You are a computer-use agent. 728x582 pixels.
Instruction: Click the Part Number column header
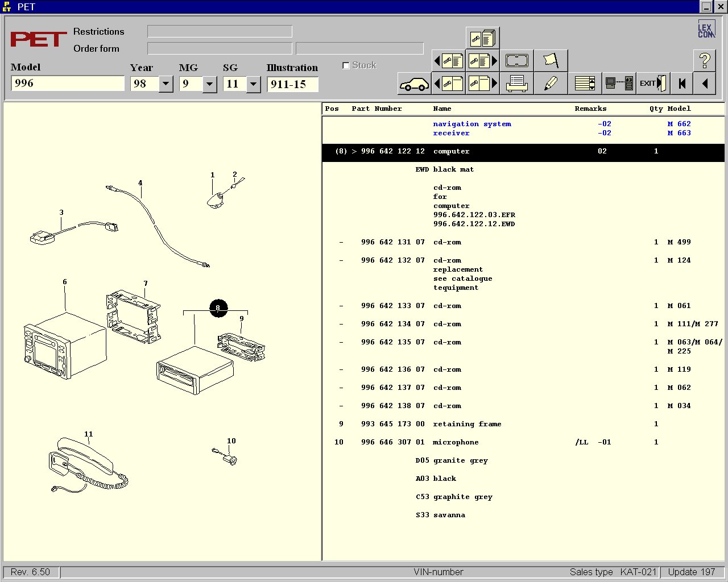pyautogui.click(x=377, y=109)
